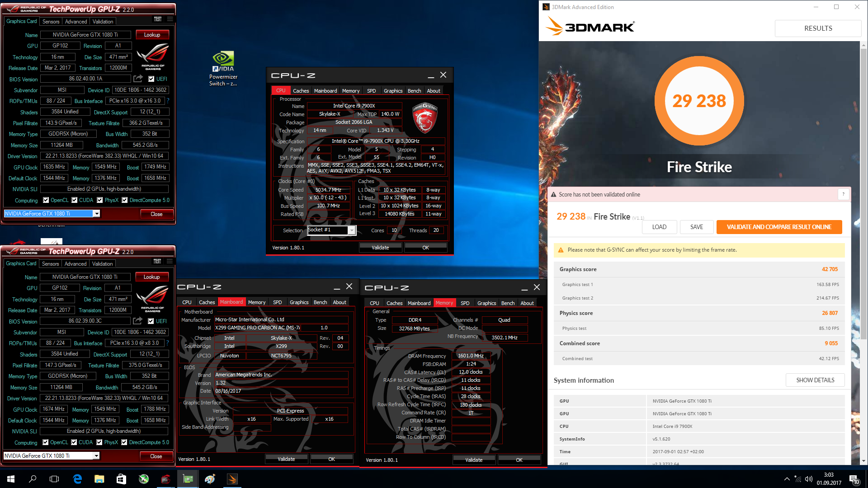
Task: Click the scroll down arrow in 3DMark window
Action: (x=863, y=461)
